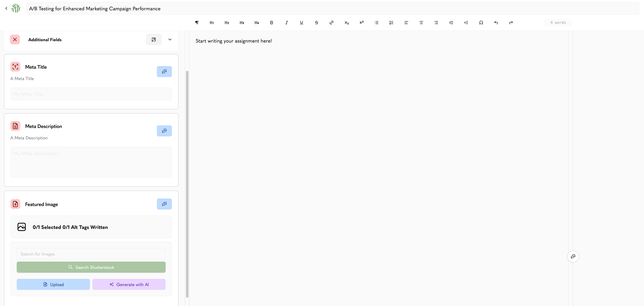Click the A Meta Title subtitle
The image size is (644, 306).
point(22,78)
